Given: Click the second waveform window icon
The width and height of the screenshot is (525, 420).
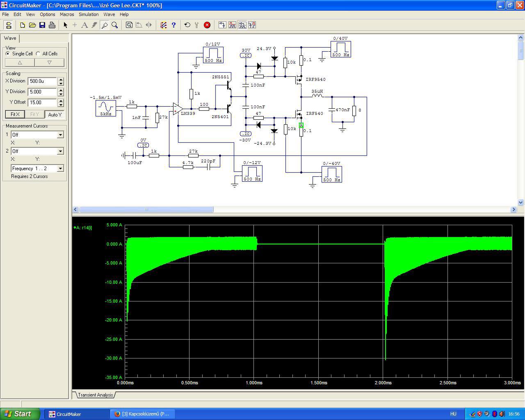Looking at the screenshot, I should pyautogui.click(x=232, y=25).
